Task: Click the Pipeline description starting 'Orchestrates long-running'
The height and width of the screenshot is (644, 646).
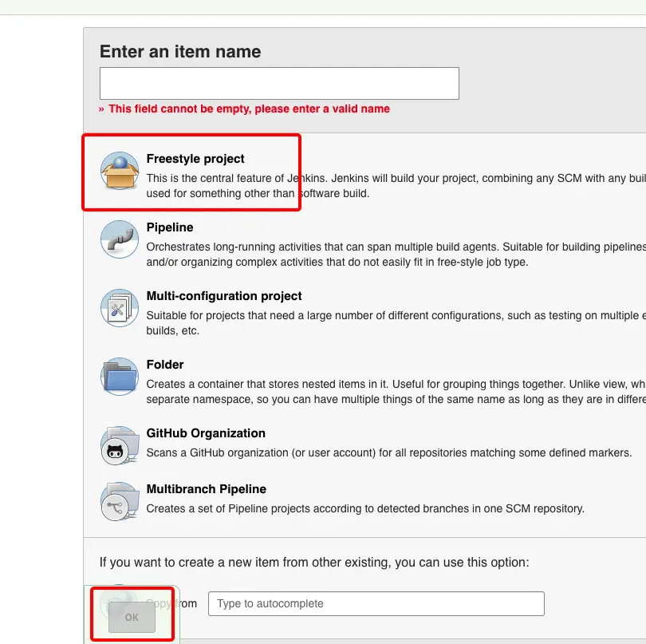Action: 396,255
